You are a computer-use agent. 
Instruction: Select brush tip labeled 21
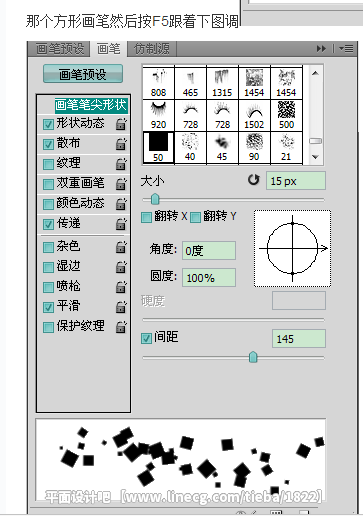(x=286, y=147)
